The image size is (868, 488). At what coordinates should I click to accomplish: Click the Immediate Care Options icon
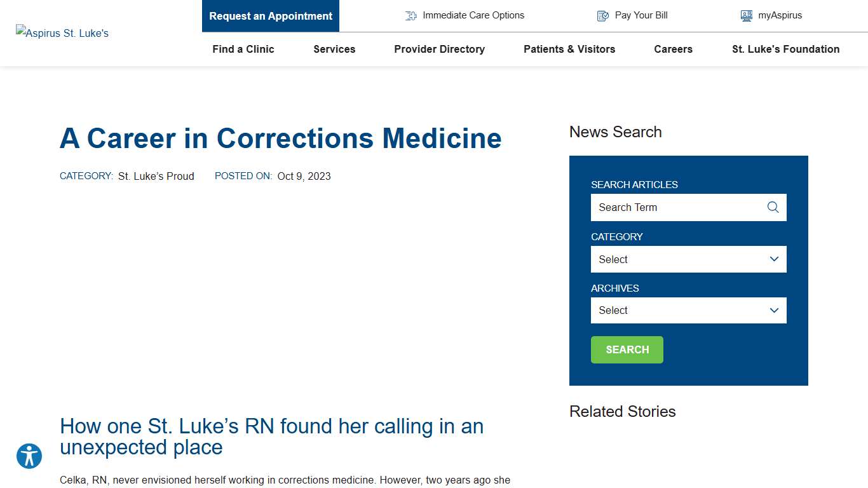coord(410,15)
